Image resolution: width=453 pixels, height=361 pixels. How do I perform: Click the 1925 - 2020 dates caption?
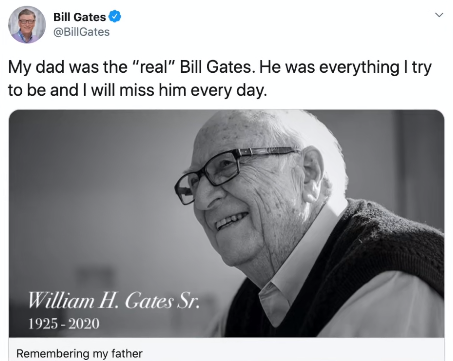tap(64, 324)
